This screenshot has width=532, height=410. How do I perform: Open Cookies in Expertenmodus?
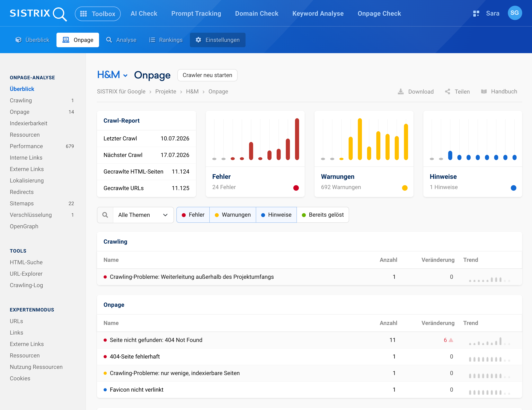pyautogui.click(x=20, y=378)
